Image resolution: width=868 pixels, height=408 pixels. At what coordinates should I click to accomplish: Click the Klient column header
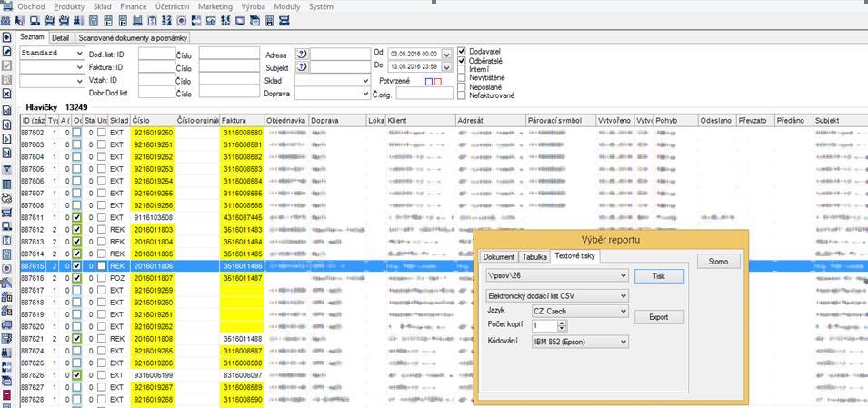pyautogui.click(x=421, y=120)
